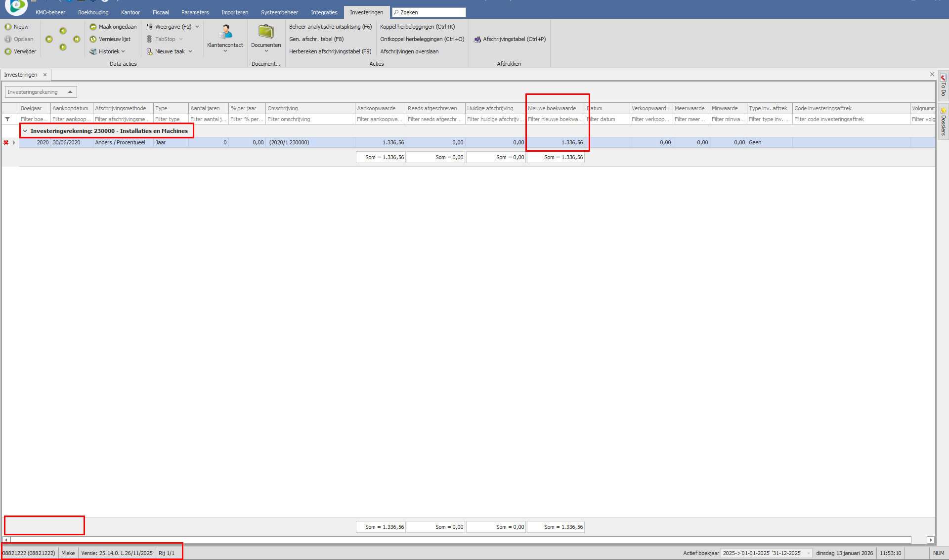Screen dimensions: 949x560
Task: Click the Verwijder delete icon
Action: click(8, 51)
